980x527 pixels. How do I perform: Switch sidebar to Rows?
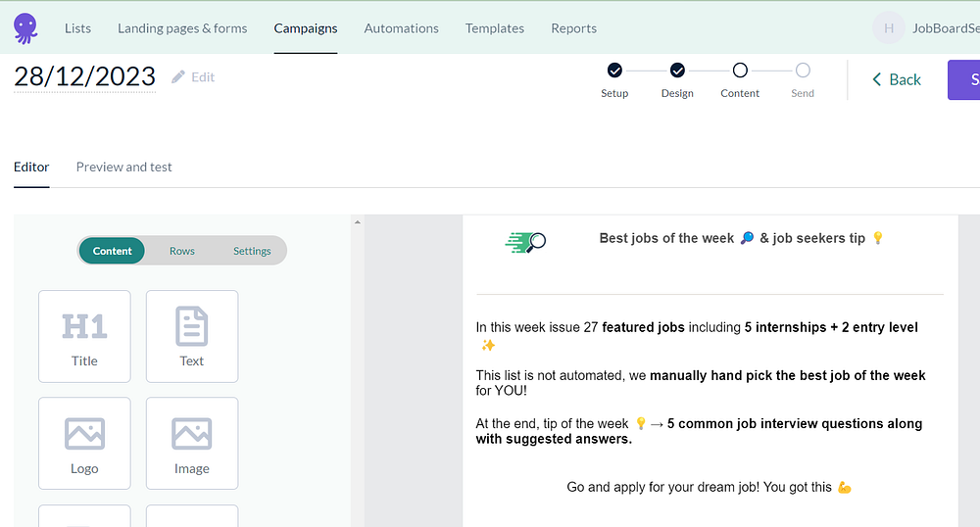(182, 251)
